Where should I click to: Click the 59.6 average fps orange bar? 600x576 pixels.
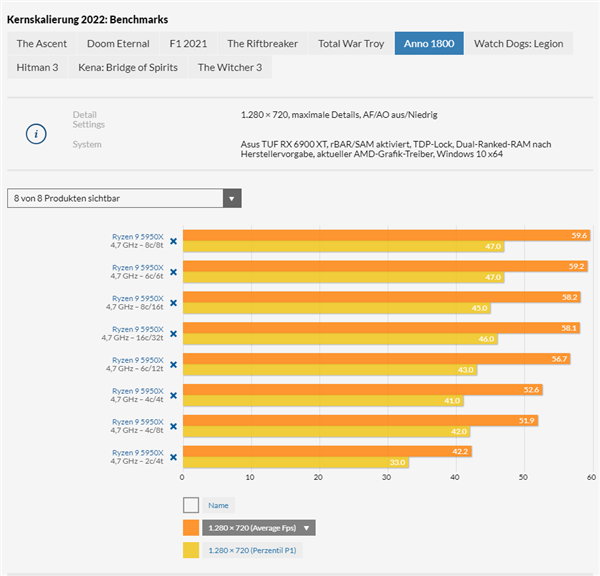tap(385, 235)
